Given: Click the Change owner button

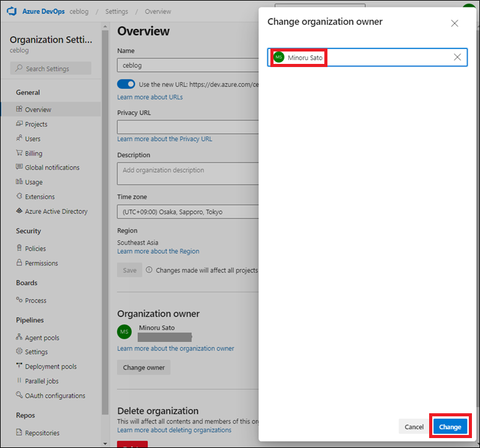Looking at the screenshot, I should (x=144, y=367).
